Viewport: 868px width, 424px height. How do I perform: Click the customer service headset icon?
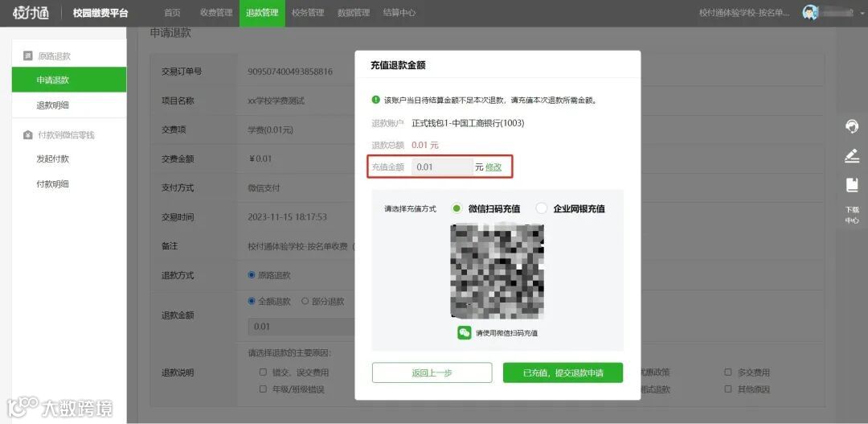tap(852, 126)
